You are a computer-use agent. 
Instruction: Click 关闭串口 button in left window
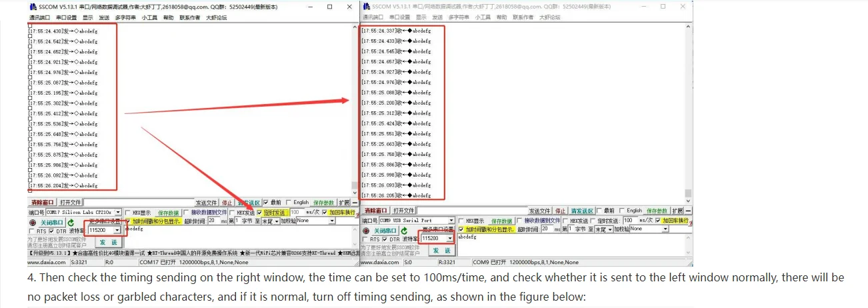(x=52, y=222)
